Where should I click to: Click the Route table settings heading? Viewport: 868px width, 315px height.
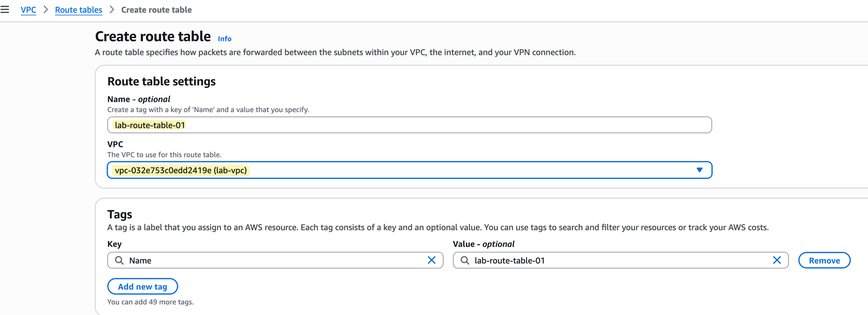click(x=161, y=81)
